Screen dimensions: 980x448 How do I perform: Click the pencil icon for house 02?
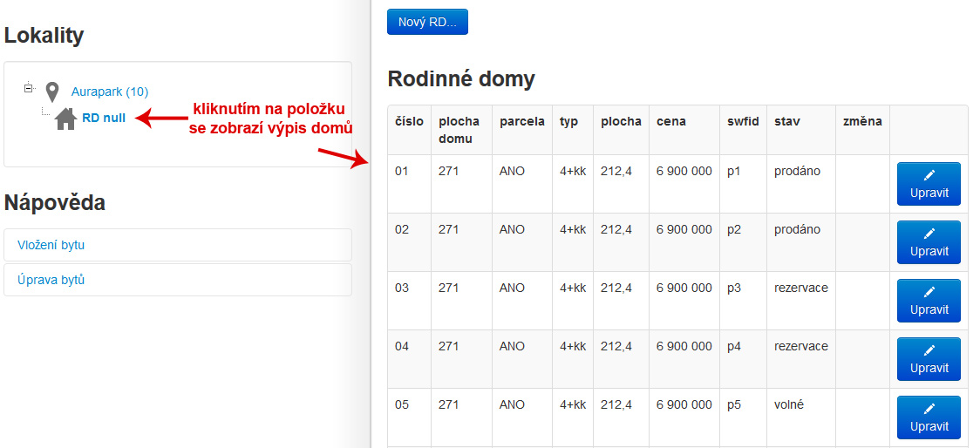click(929, 234)
